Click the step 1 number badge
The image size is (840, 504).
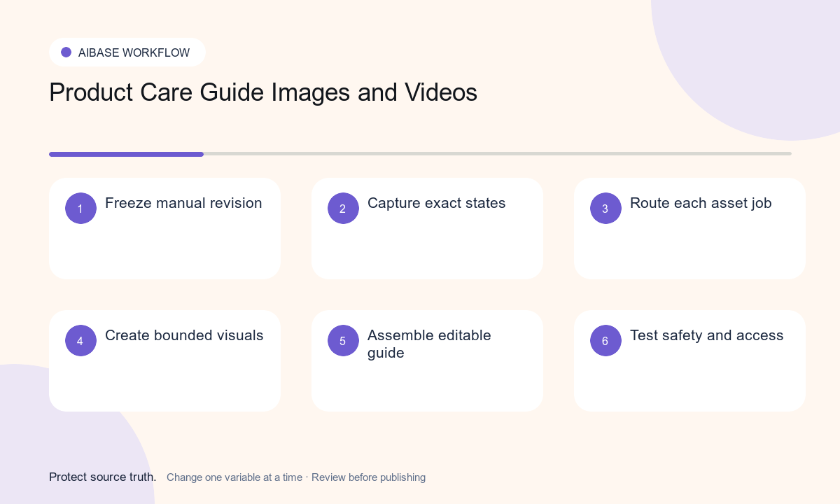pos(80,208)
